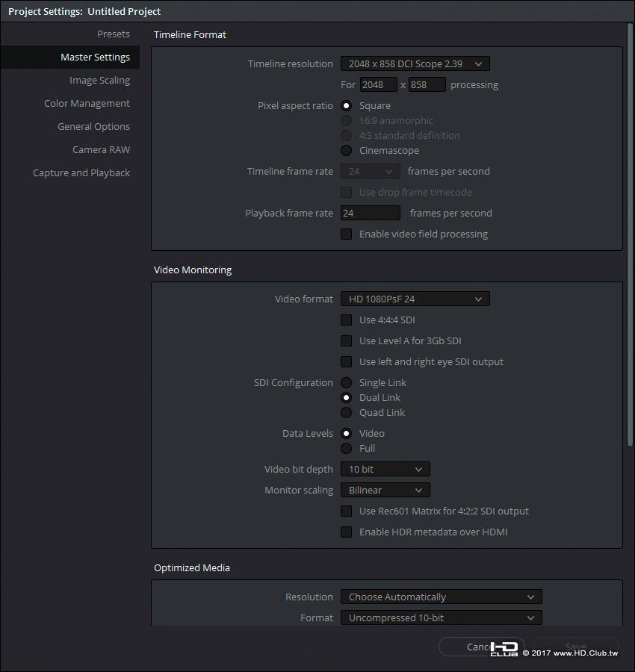Select Single Link SDI configuration

tap(346, 383)
